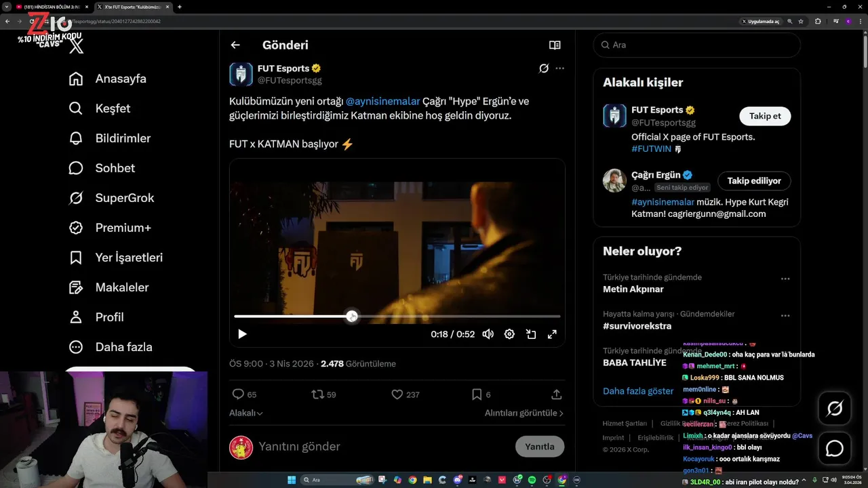Click the back arrow next to Gönderi
The image size is (868, 488).
coord(235,45)
